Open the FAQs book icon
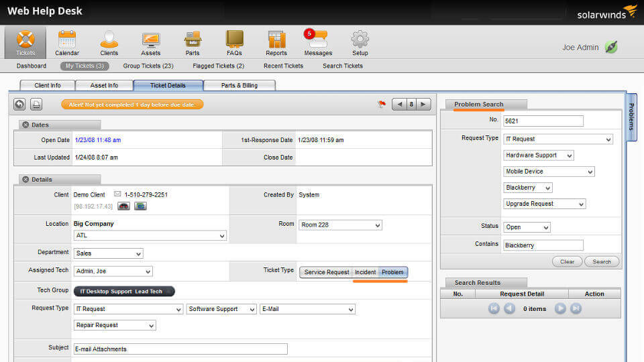Viewport: 644px width, 362px height. coord(235,40)
